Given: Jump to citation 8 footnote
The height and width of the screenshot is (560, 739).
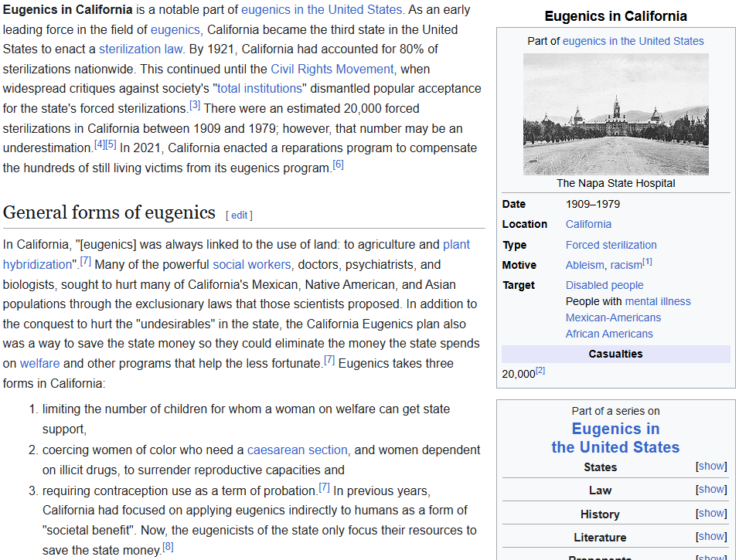Looking at the screenshot, I should point(168,547).
